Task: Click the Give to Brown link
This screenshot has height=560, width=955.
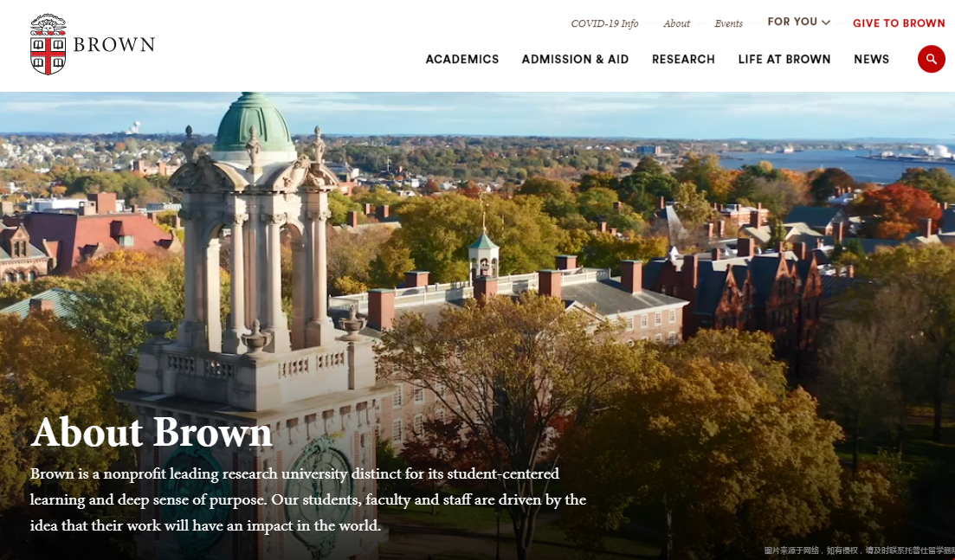Action: tap(899, 23)
